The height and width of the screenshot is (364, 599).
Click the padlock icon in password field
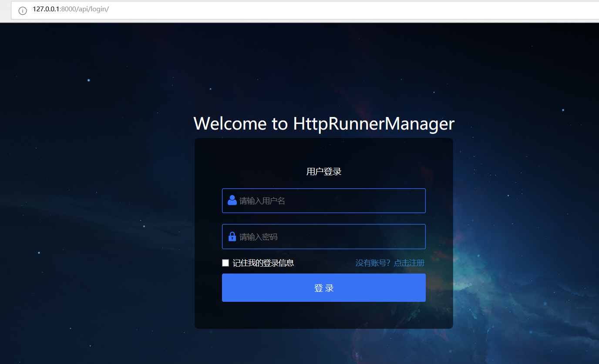[232, 237]
